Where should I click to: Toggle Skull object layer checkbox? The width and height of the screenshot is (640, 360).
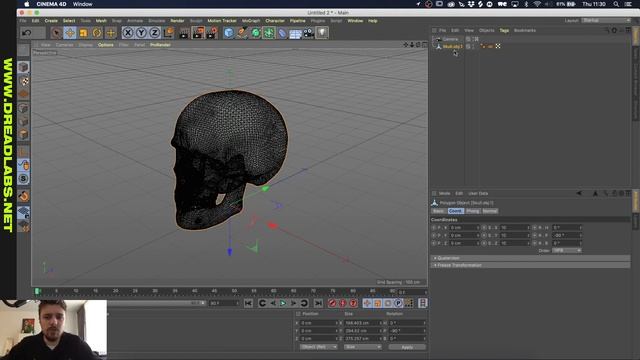click(x=468, y=47)
